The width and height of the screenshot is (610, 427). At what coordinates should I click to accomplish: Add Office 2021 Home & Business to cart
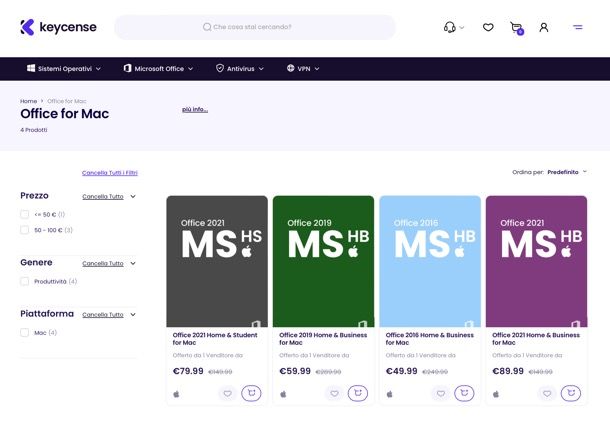pos(571,393)
